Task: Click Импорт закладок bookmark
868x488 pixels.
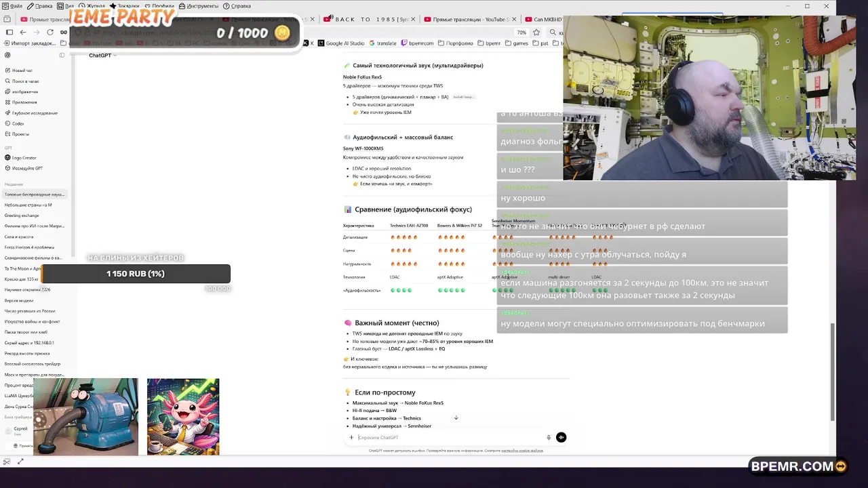Action: (x=29, y=43)
